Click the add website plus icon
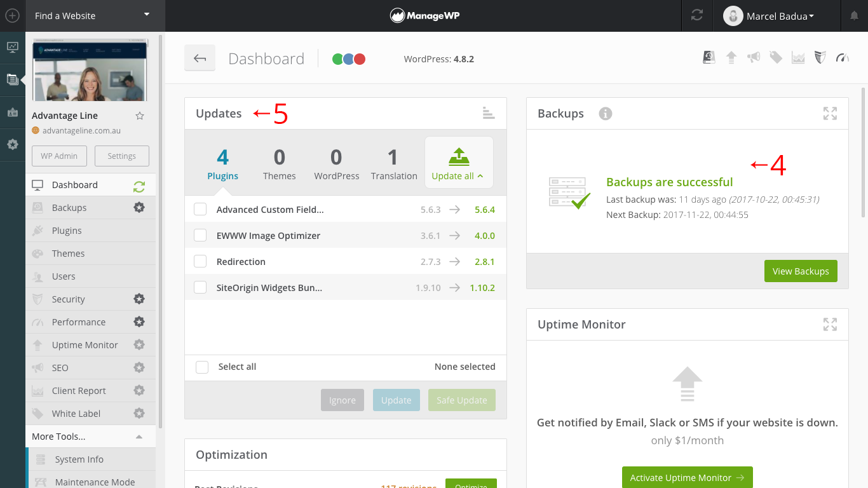This screenshot has width=868, height=488. click(12, 16)
